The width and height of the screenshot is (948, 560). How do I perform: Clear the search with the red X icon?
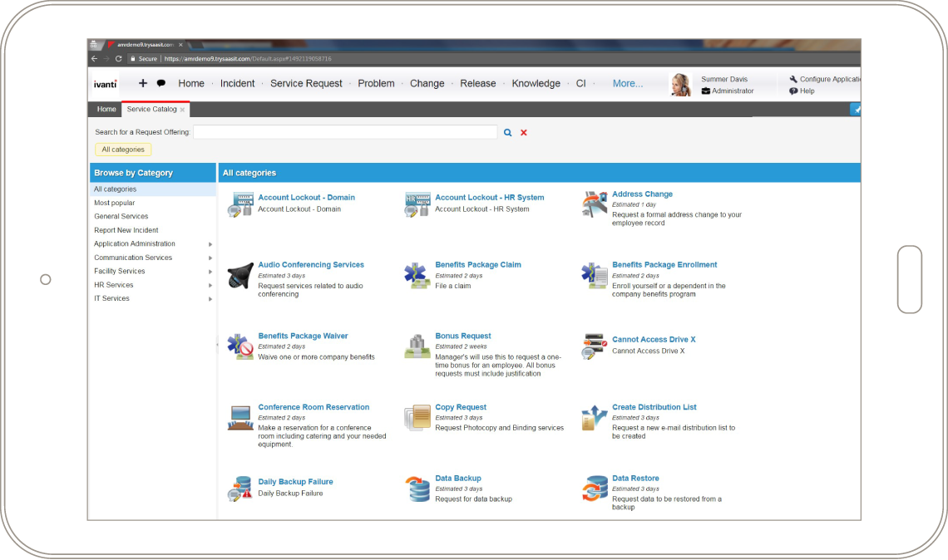pos(524,131)
